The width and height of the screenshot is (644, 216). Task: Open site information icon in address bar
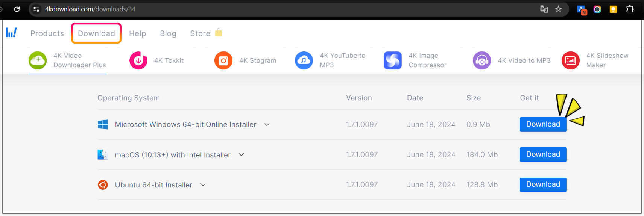(x=36, y=9)
